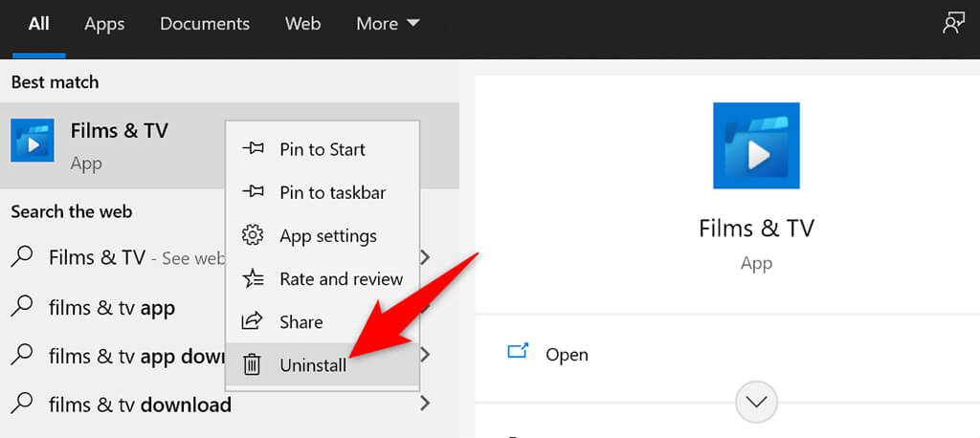The width and height of the screenshot is (980, 438).
Task: Click the pin icon beside Pin to Start
Action: click(x=253, y=149)
